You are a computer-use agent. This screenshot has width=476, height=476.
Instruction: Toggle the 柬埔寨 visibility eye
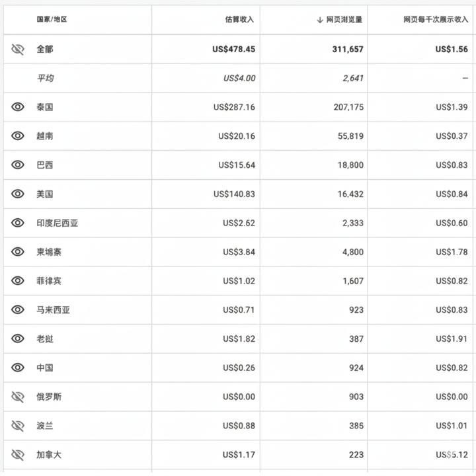[x=18, y=252]
